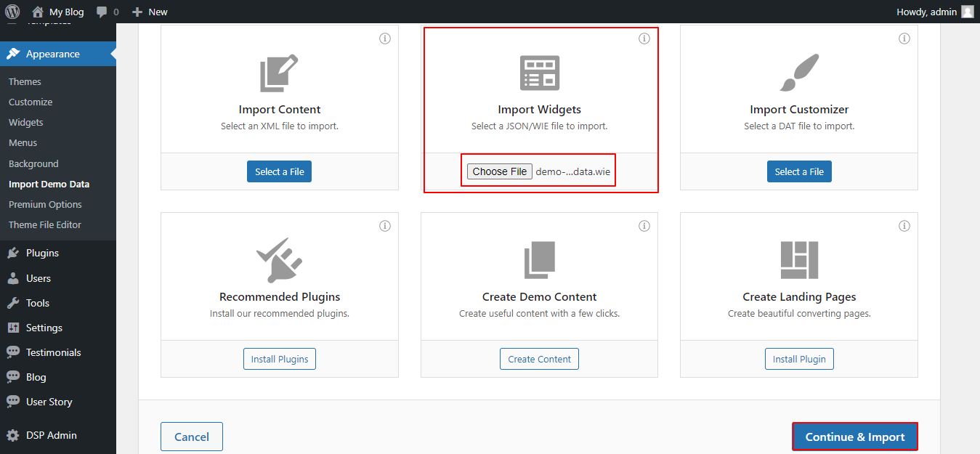The width and height of the screenshot is (980, 454).
Task: Open Theme File Editor submenu
Action: pyautogui.click(x=45, y=224)
